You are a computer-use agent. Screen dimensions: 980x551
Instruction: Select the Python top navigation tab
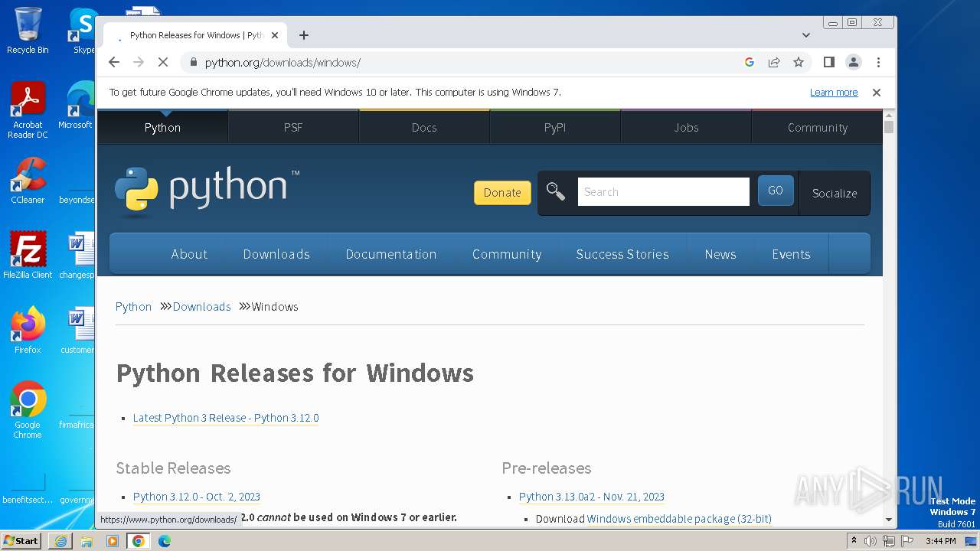(x=162, y=128)
